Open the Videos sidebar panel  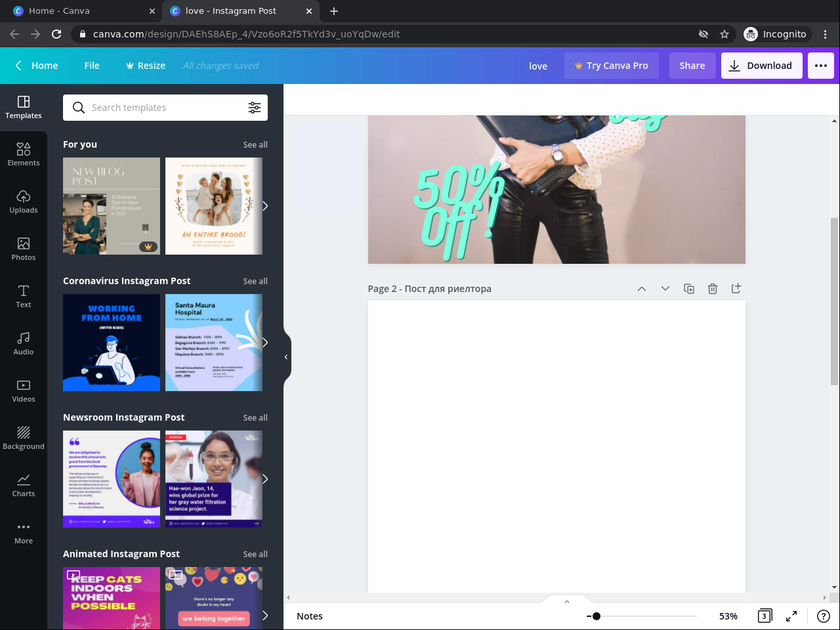[x=24, y=390]
